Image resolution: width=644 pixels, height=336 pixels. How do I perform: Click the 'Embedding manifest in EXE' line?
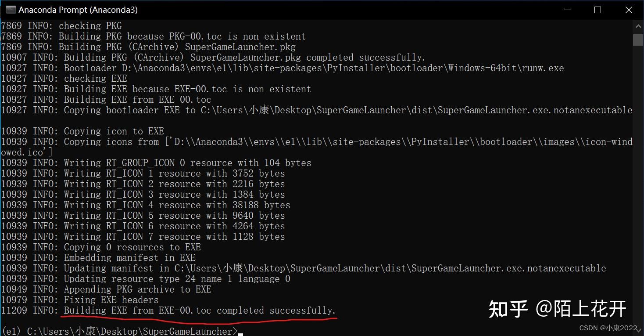pyautogui.click(x=98, y=258)
